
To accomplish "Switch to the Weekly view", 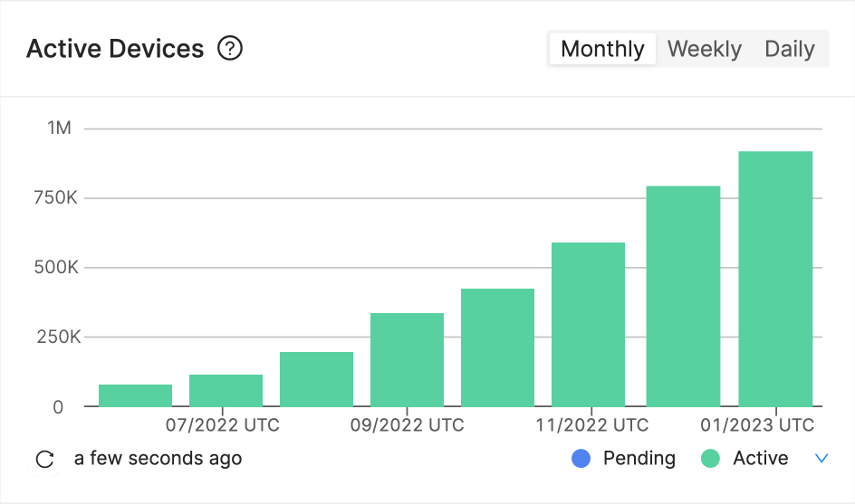I will click(x=704, y=49).
